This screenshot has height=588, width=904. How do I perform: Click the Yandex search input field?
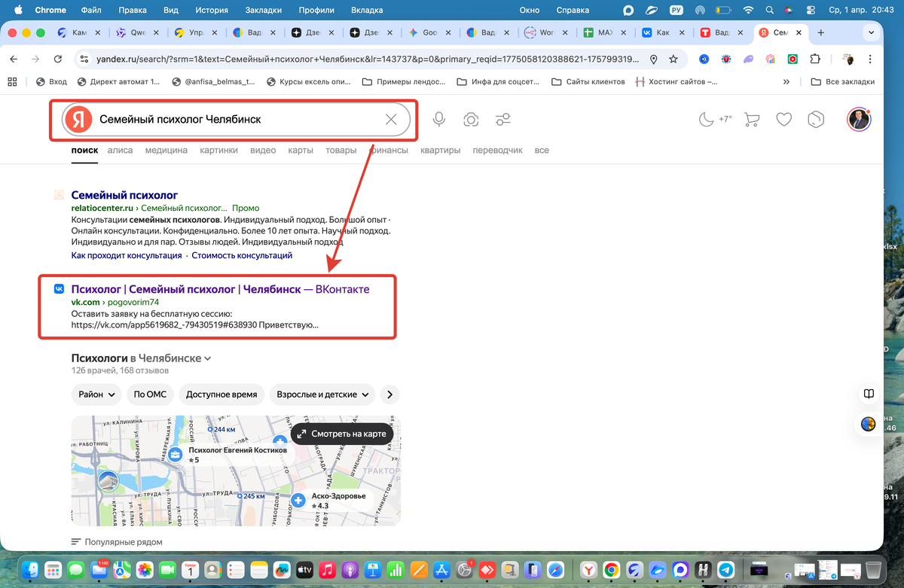[237, 120]
